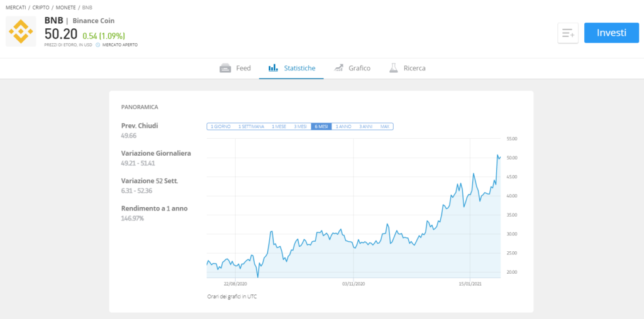644x319 pixels.
Task: Click the 22/08/2020 date axis label
Action: (x=235, y=283)
